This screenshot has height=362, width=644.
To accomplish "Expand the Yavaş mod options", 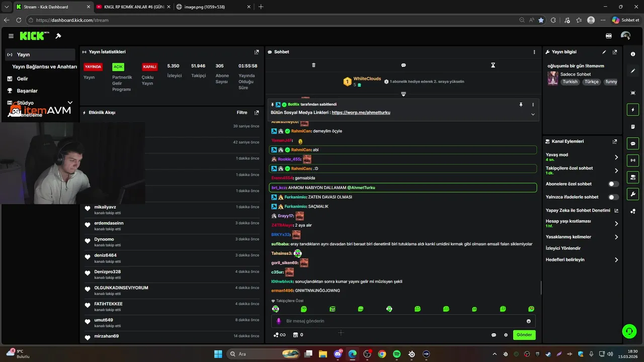I will click(x=616, y=157).
